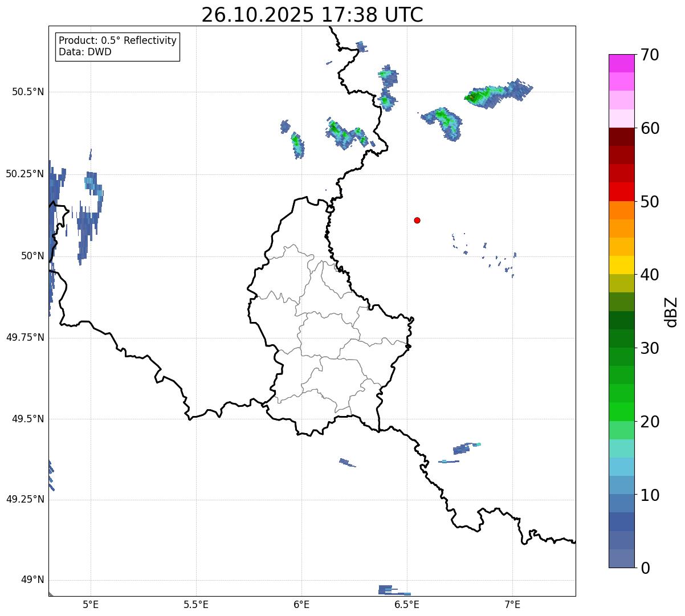Click the 6.5°E longitude label

(407, 604)
